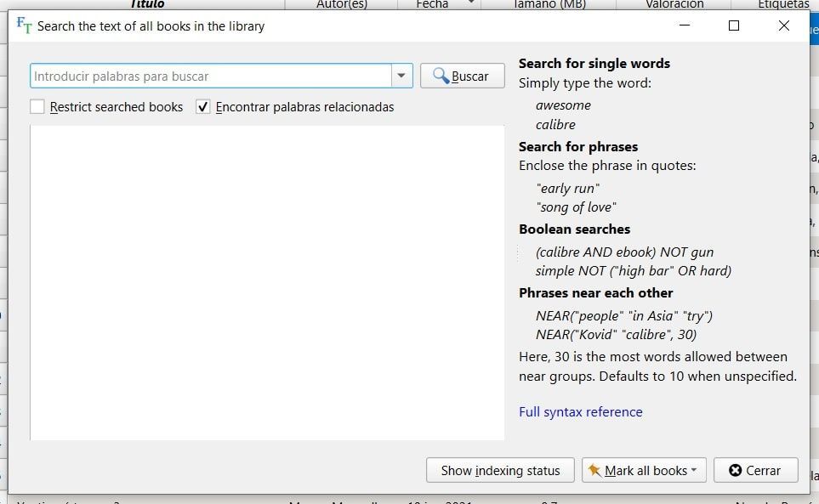819x504 pixels.
Task: Click the 'Search for single words' heading
Action: click(594, 64)
